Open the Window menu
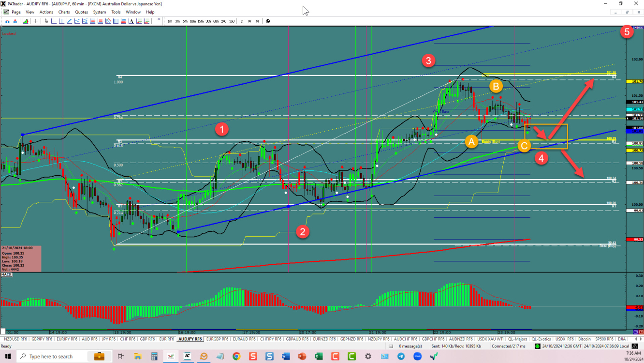The image size is (644, 363). coord(133,12)
